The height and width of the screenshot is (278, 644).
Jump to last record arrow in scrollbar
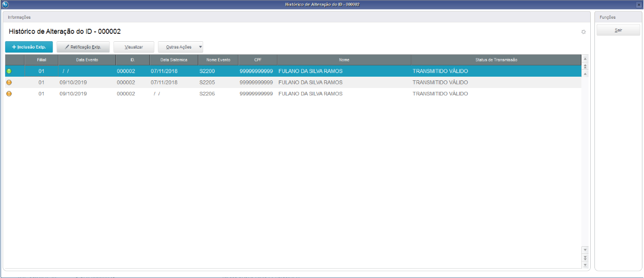point(585,265)
